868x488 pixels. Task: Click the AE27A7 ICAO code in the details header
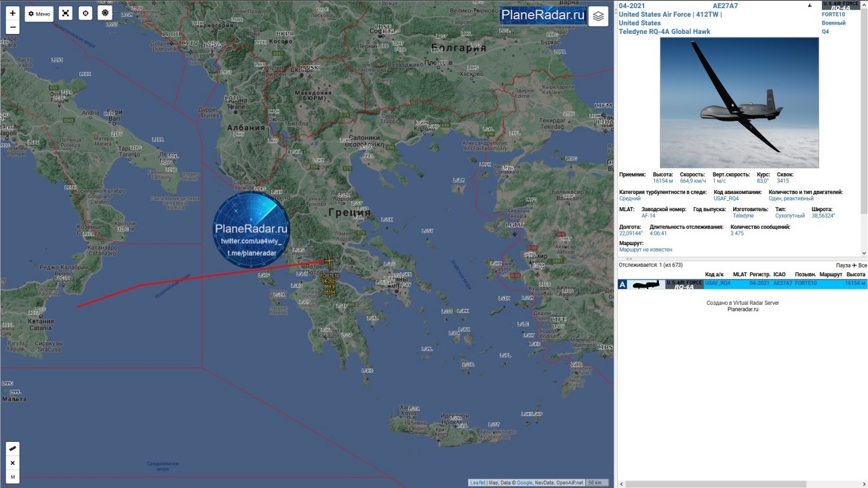pyautogui.click(x=725, y=5)
